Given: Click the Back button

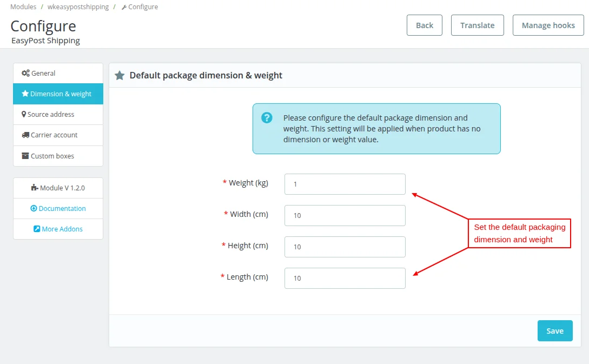Looking at the screenshot, I should point(425,25).
